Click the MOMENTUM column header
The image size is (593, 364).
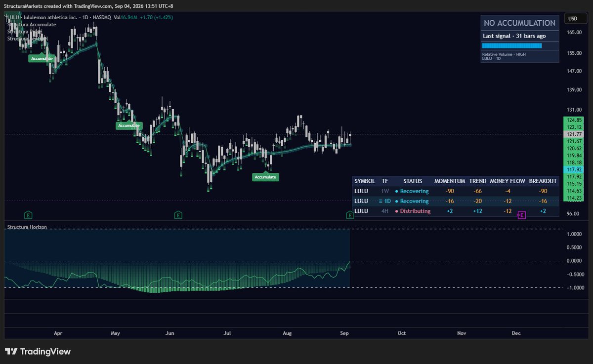(x=450, y=181)
